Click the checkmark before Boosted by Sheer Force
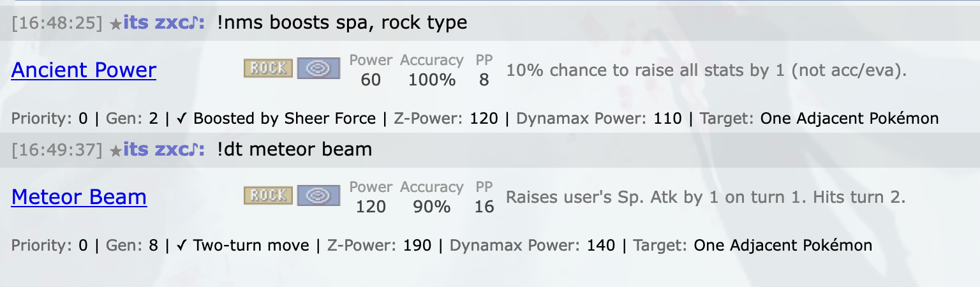The width and height of the screenshot is (980, 287). pos(181,119)
